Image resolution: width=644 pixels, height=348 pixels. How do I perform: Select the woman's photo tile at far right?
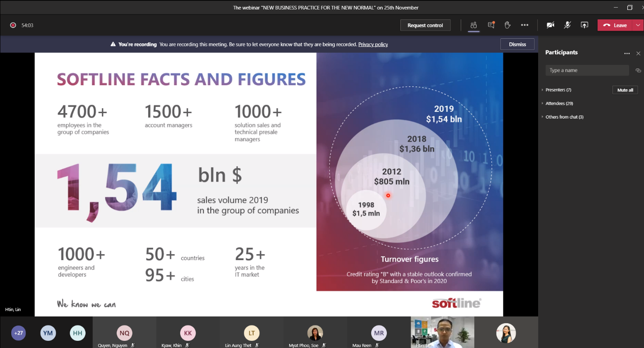pos(506,332)
